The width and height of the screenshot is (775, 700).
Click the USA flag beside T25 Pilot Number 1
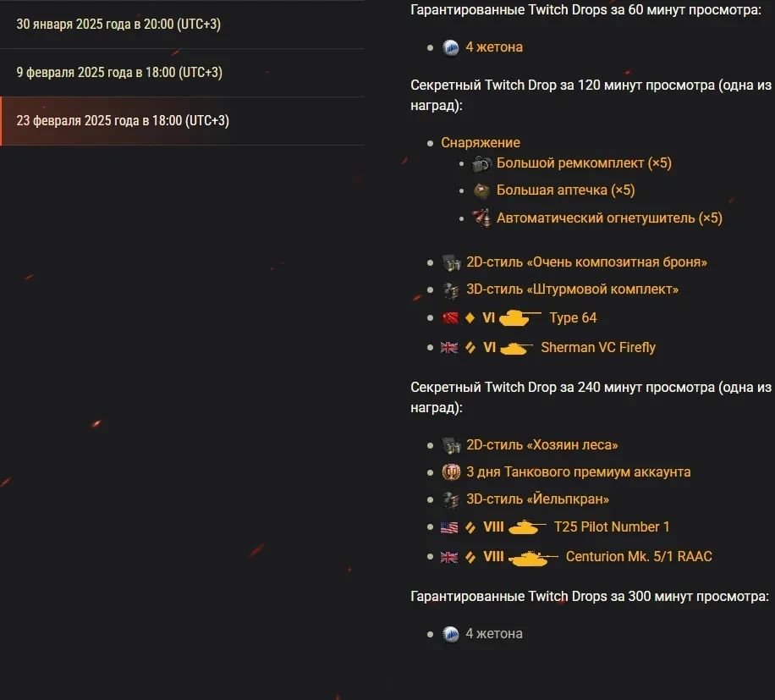450,527
